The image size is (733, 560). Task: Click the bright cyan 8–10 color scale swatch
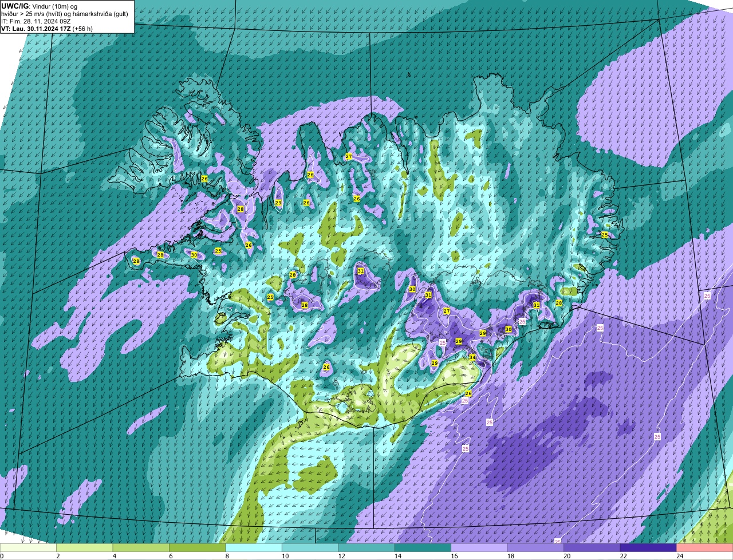[254, 548]
